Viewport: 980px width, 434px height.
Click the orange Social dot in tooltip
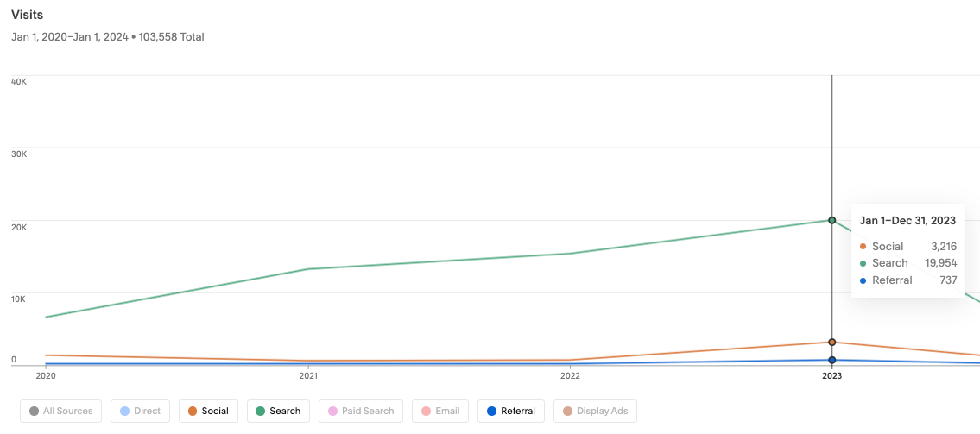pyautogui.click(x=863, y=247)
